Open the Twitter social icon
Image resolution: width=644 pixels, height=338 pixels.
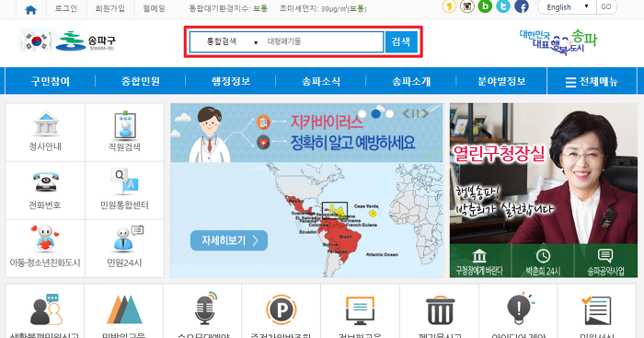[x=503, y=6]
